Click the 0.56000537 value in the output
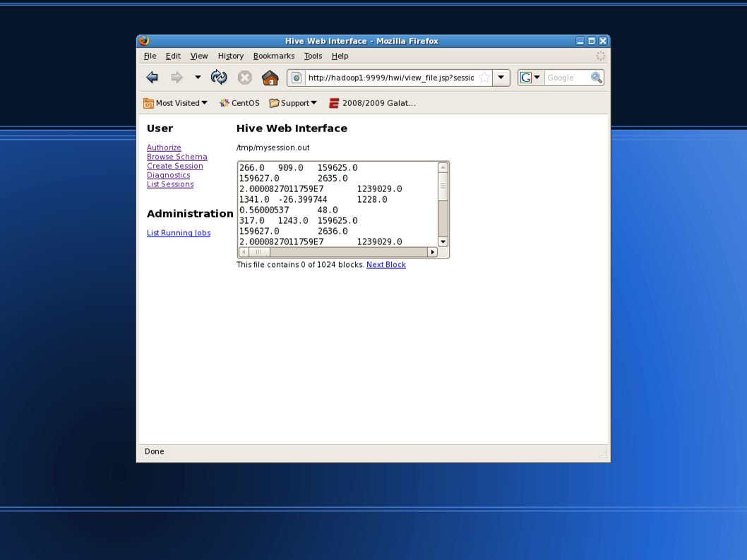The width and height of the screenshot is (747, 560). click(x=264, y=210)
